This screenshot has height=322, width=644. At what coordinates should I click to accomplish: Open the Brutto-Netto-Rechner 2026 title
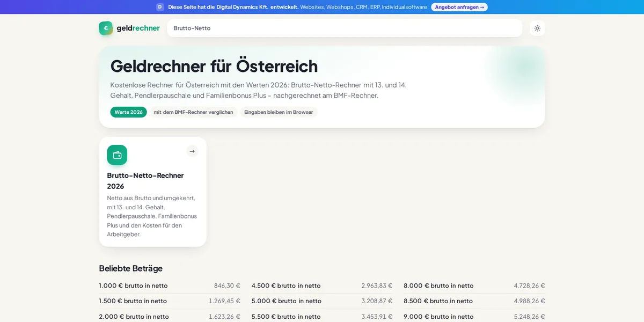(x=145, y=181)
